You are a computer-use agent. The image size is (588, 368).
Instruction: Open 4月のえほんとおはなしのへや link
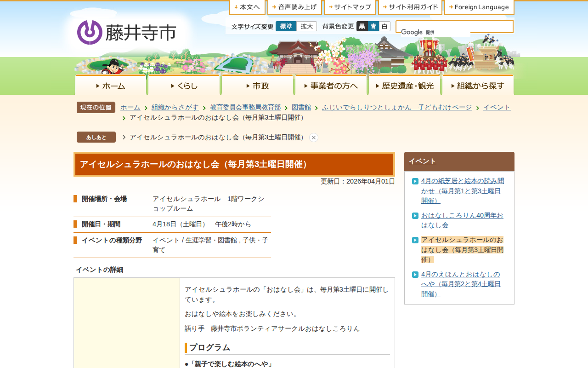[461, 284]
